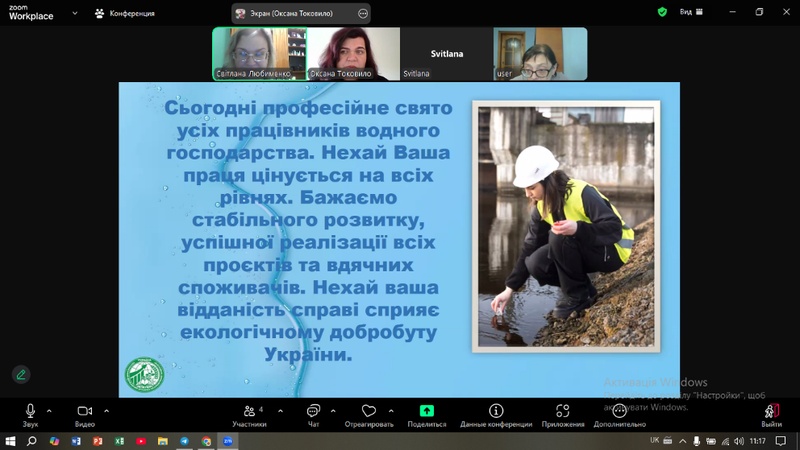Viewport: 800px width, 450px height.
Task: Open the Участники participants panel
Action: (249, 415)
